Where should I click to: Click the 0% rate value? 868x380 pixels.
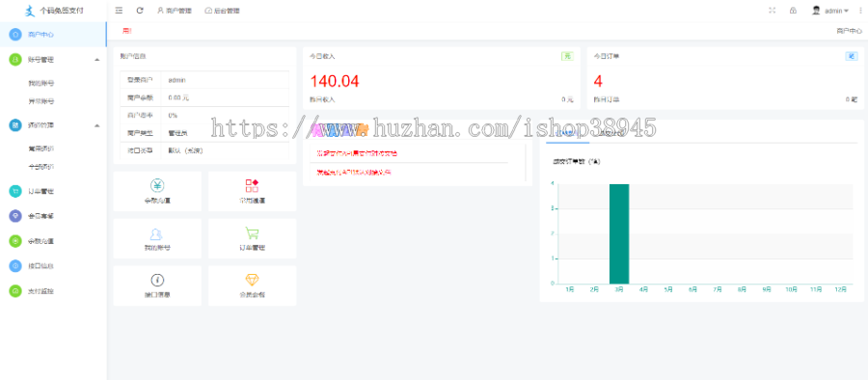coord(173,115)
